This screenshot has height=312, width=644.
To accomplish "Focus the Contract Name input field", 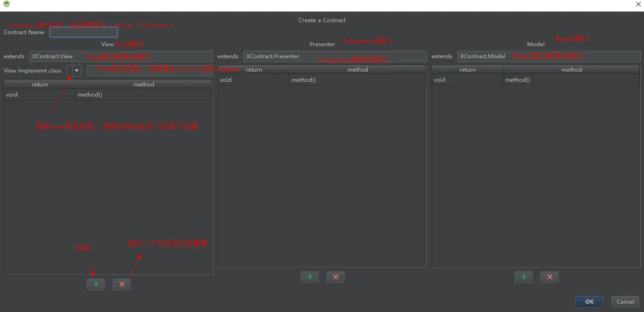I will click(x=84, y=32).
